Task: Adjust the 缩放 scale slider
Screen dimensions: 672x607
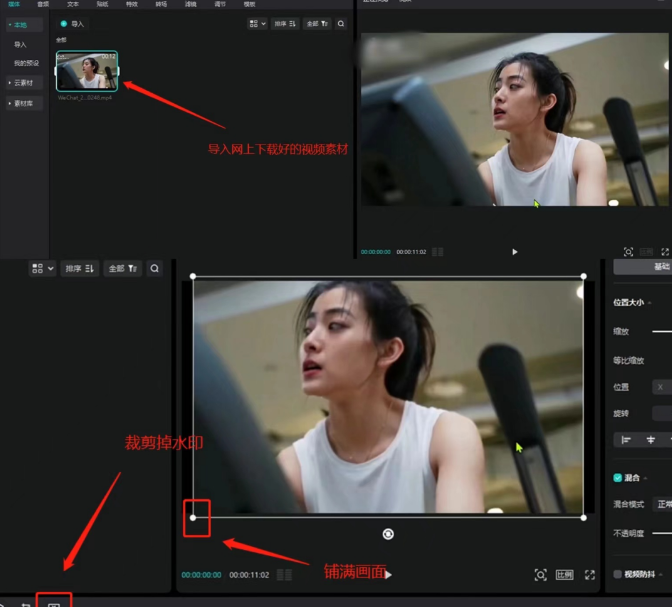Action: pyautogui.click(x=662, y=331)
